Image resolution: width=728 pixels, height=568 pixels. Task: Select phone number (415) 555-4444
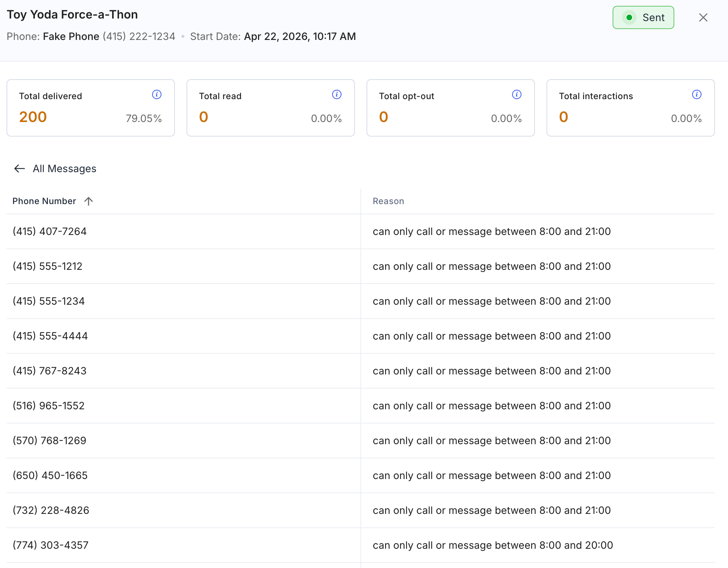click(x=50, y=336)
